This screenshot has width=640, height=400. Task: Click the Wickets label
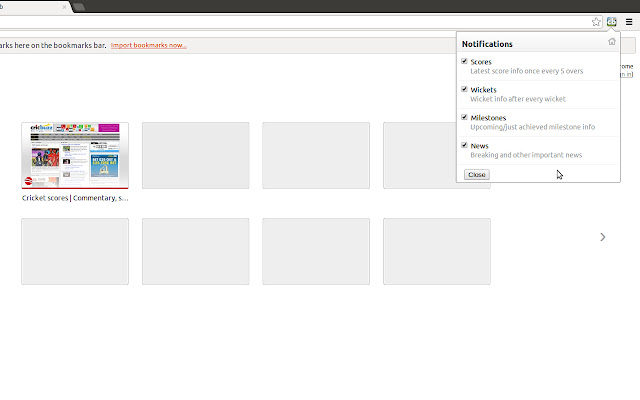(483, 90)
